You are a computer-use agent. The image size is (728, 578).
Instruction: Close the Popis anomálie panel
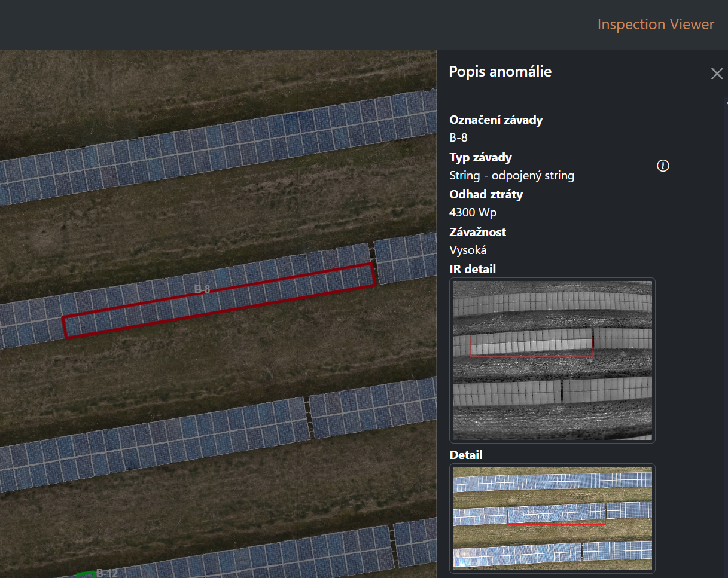click(x=717, y=74)
